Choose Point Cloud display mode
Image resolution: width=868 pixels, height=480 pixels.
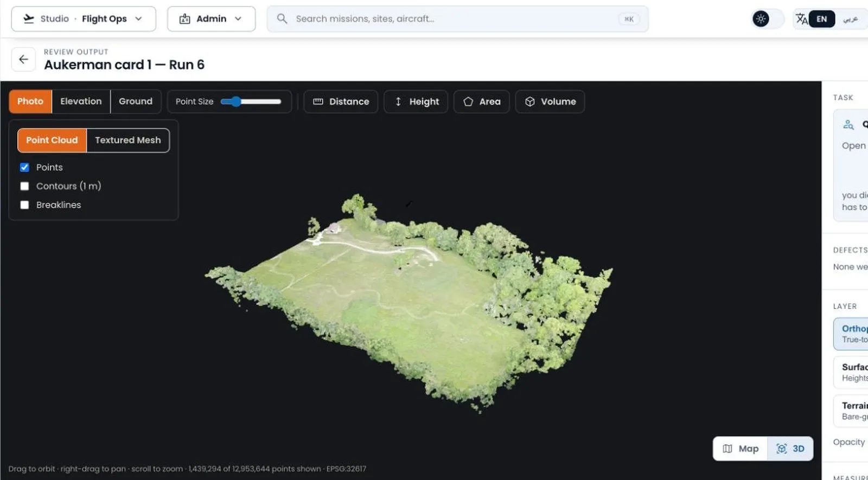click(52, 140)
